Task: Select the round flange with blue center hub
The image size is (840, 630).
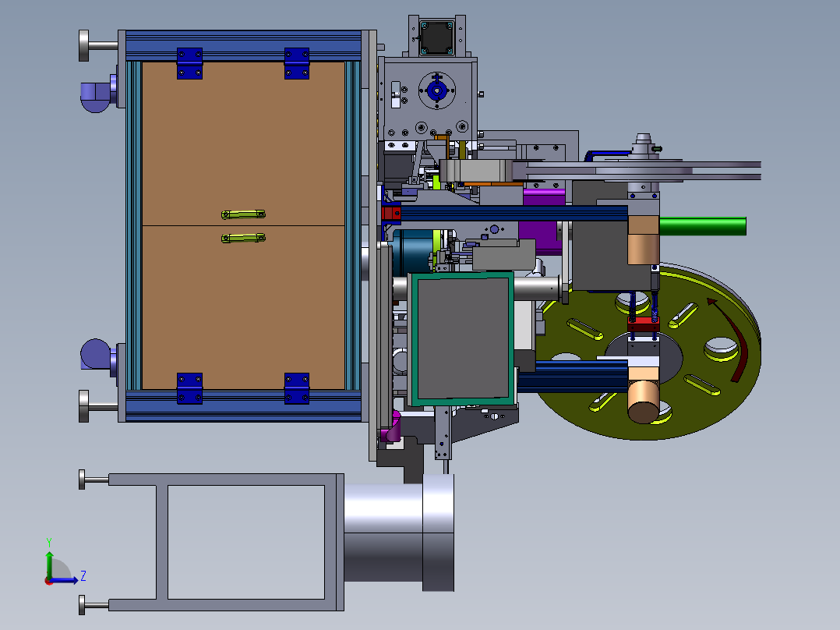Action: [436, 91]
